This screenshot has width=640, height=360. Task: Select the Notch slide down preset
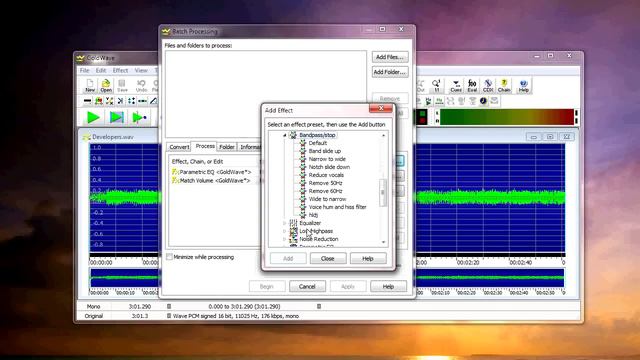[x=329, y=167]
